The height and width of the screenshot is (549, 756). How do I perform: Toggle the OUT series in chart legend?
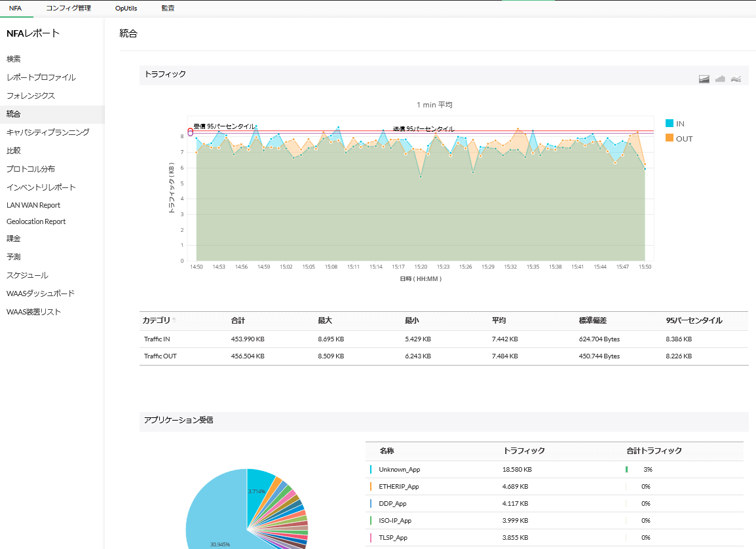(x=683, y=138)
